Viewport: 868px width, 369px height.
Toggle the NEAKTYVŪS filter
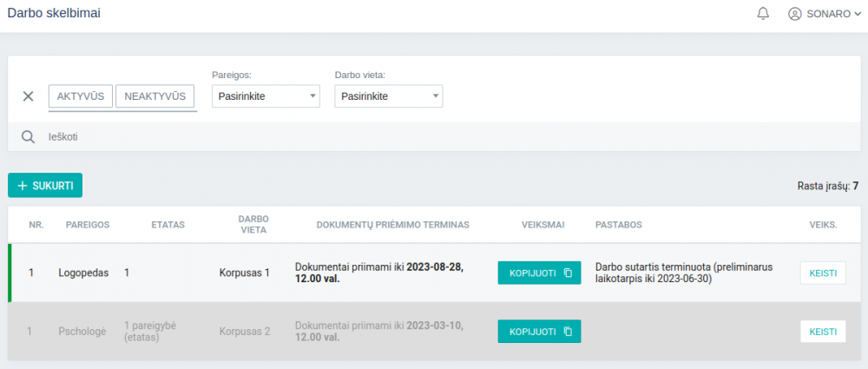click(155, 96)
